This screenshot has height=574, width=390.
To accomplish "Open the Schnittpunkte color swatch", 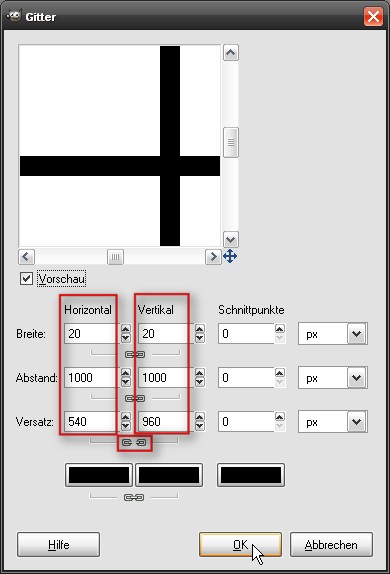I will click(251, 475).
